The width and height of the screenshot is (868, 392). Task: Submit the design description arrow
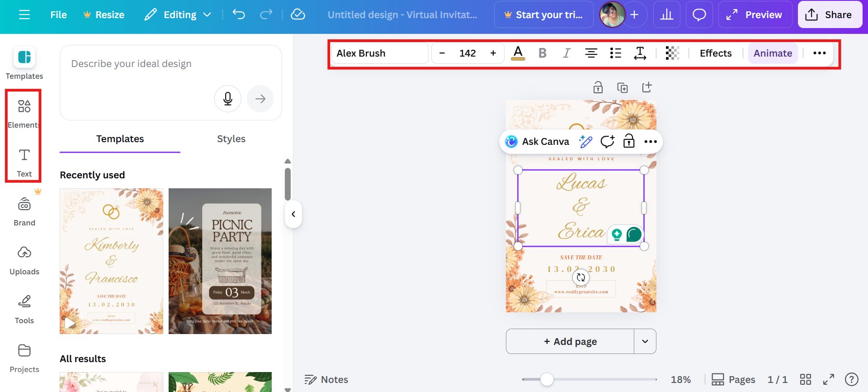[x=260, y=99]
